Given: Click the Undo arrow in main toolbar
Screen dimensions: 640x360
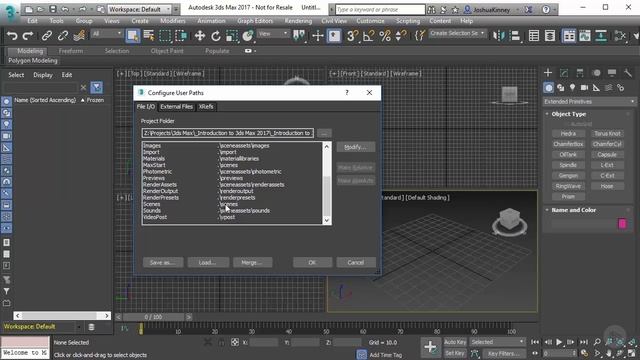Looking at the screenshot, I should tap(12, 36).
